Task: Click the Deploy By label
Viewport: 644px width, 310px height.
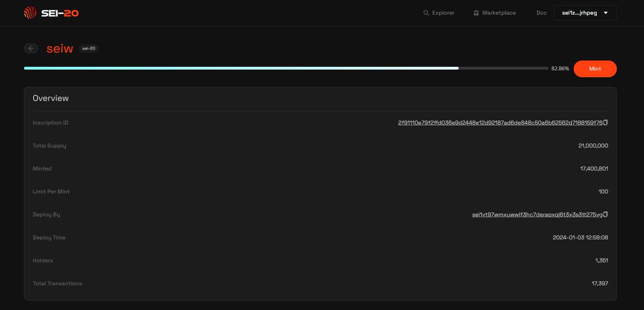Action: pyautogui.click(x=46, y=215)
